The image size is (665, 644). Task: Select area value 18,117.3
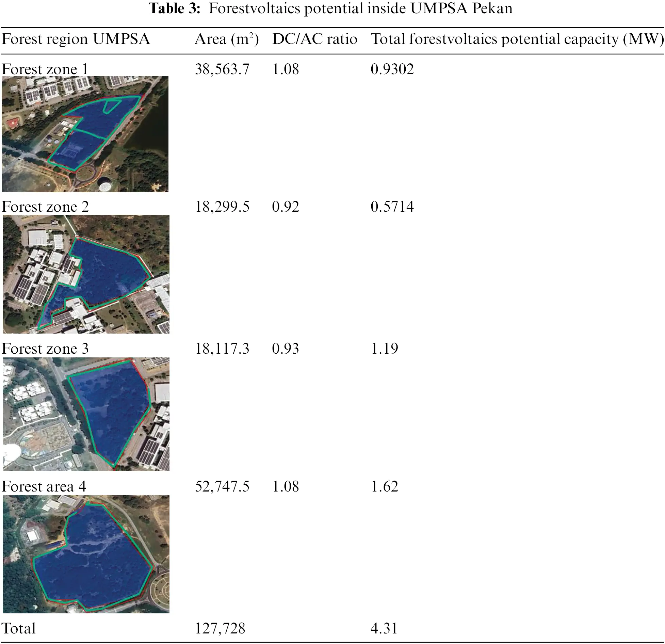222,349
